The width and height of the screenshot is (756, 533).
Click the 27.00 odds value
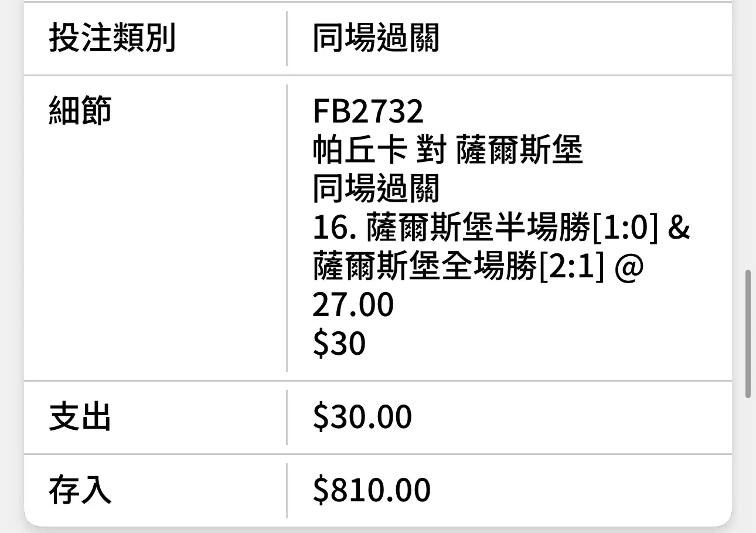pos(353,305)
